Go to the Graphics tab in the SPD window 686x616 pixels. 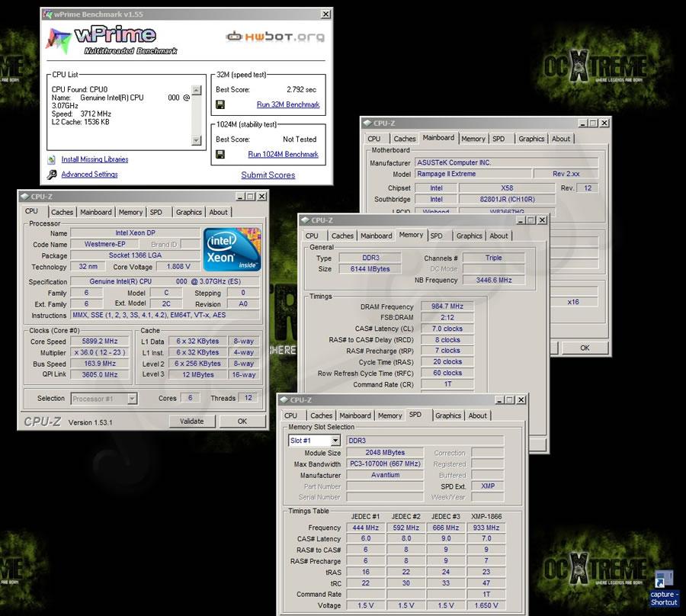(448, 415)
